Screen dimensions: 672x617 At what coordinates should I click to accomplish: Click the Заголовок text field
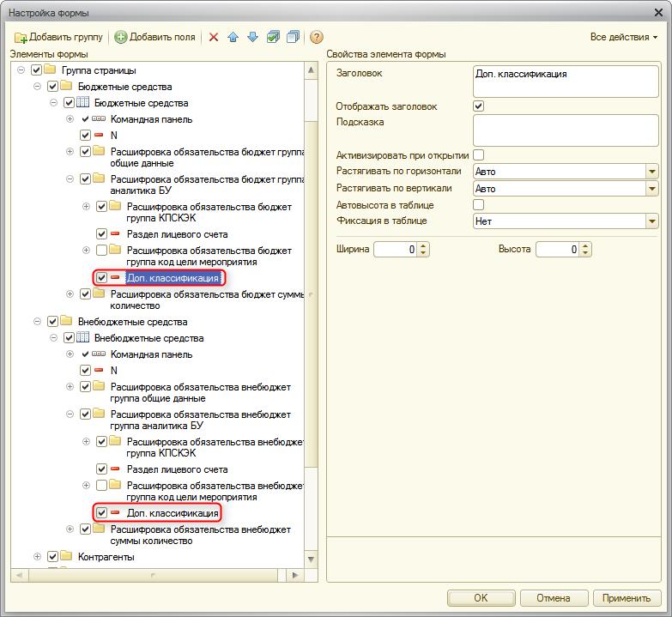click(x=566, y=82)
